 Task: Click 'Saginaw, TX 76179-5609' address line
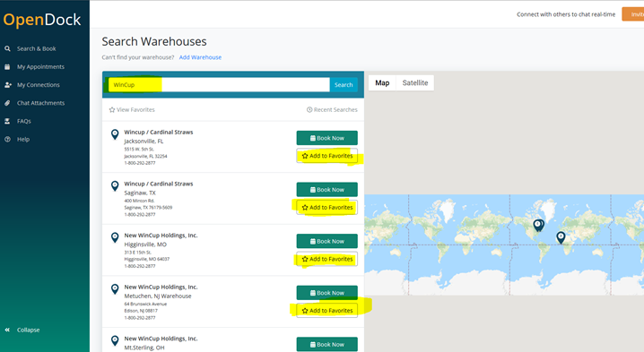coord(148,208)
